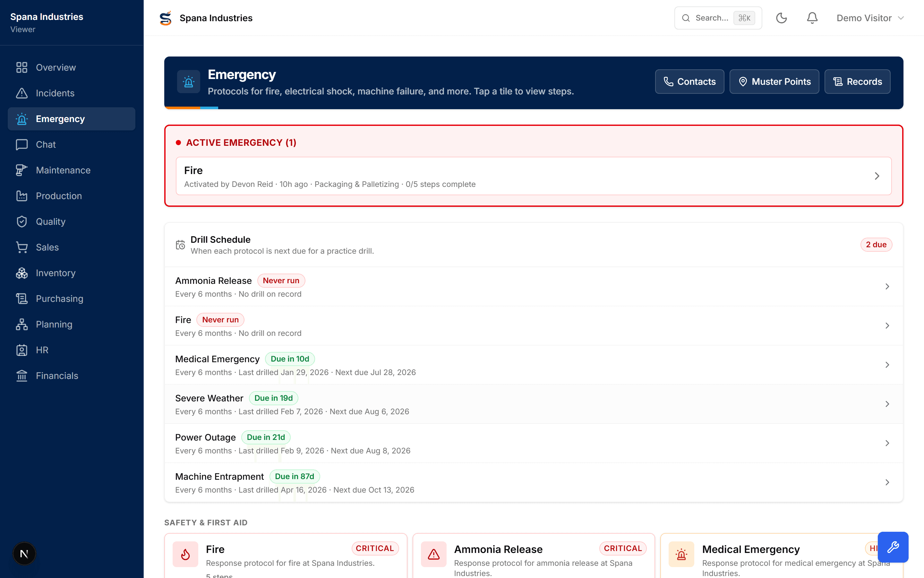Click the Production factory icon
This screenshot has height=578, width=924.
22,196
